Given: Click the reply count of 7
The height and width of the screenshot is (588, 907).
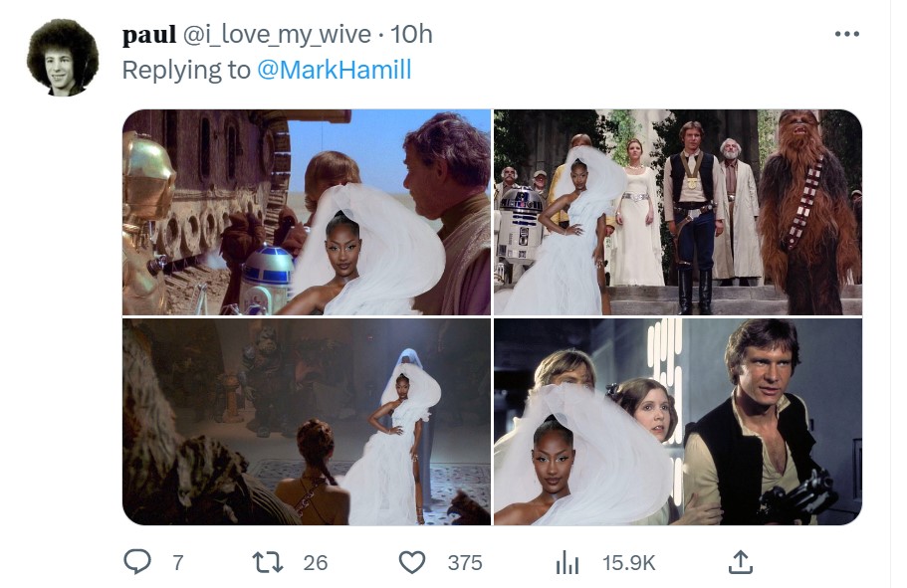Looking at the screenshot, I should (x=178, y=563).
